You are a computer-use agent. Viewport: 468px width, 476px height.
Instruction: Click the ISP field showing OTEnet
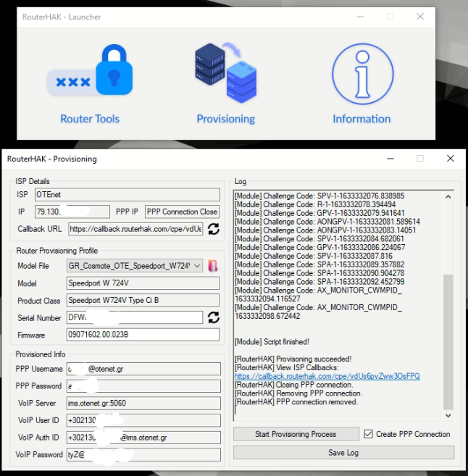pyautogui.click(x=128, y=195)
